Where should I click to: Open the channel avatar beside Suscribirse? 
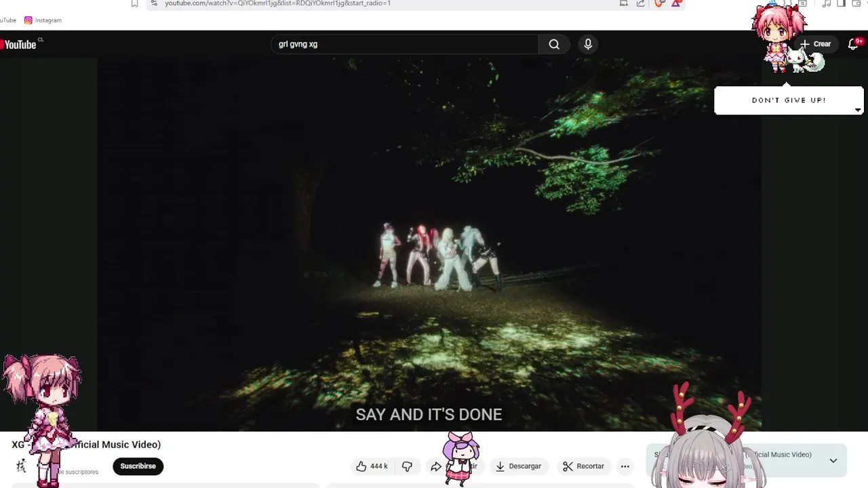pos(21,466)
